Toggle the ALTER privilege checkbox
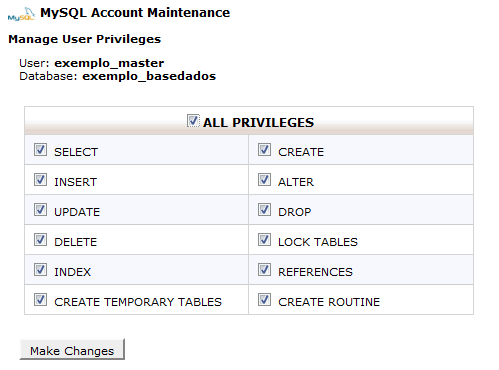The width and height of the screenshot is (499, 370). click(x=264, y=180)
